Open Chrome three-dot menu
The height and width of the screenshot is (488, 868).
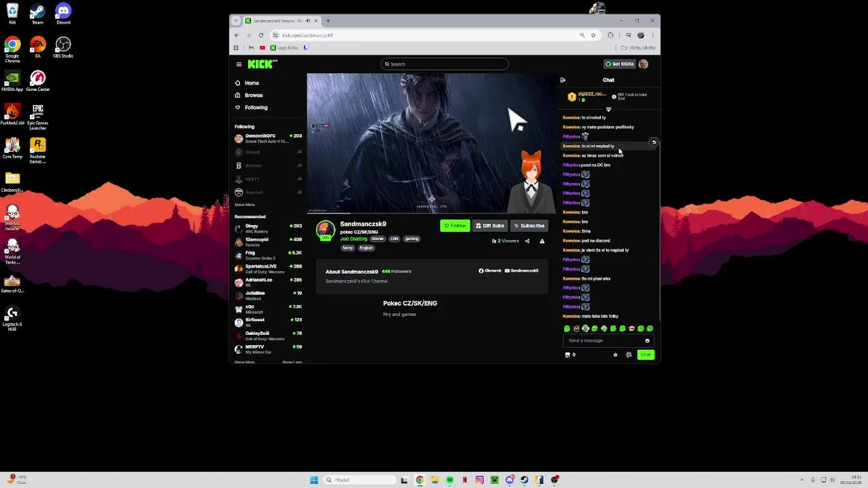pyautogui.click(x=652, y=35)
